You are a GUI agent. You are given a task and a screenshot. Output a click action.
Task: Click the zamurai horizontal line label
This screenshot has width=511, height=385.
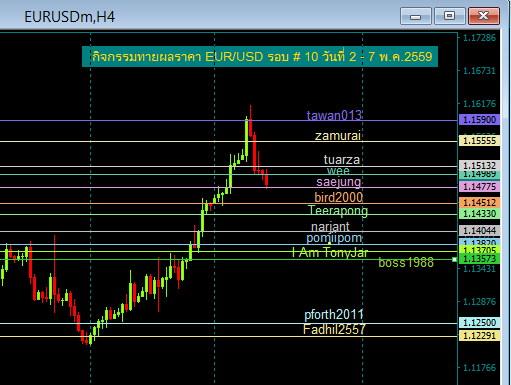338,136
